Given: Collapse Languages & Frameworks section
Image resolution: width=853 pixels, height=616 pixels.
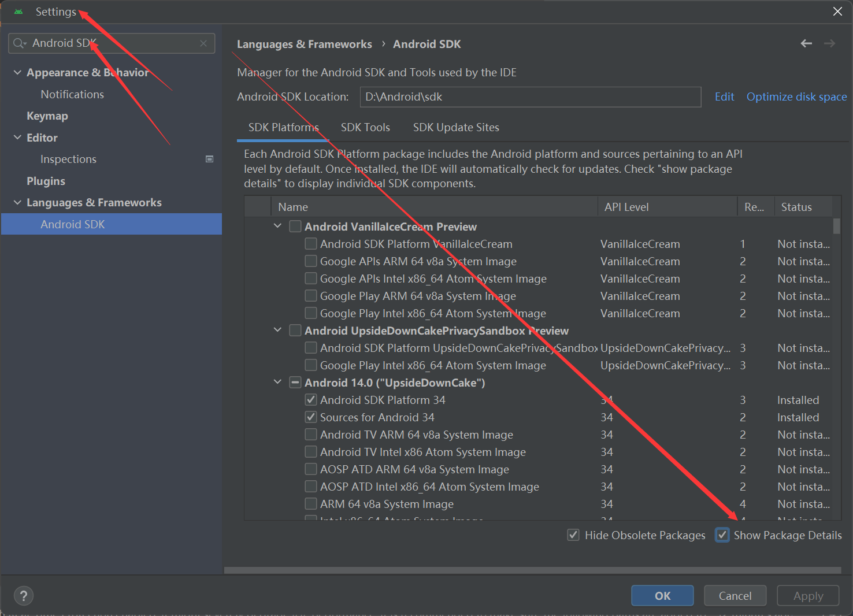Looking at the screenshot, I should (17, 202).
